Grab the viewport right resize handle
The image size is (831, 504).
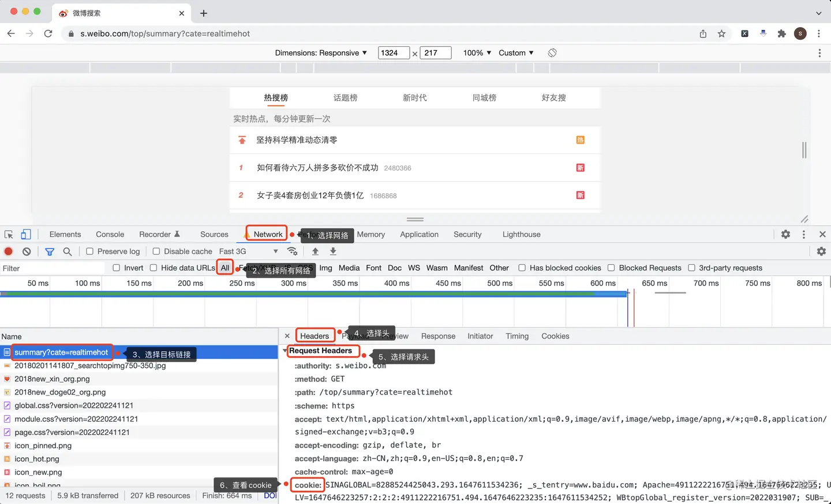pyautogui.click(x=804, y=150)
